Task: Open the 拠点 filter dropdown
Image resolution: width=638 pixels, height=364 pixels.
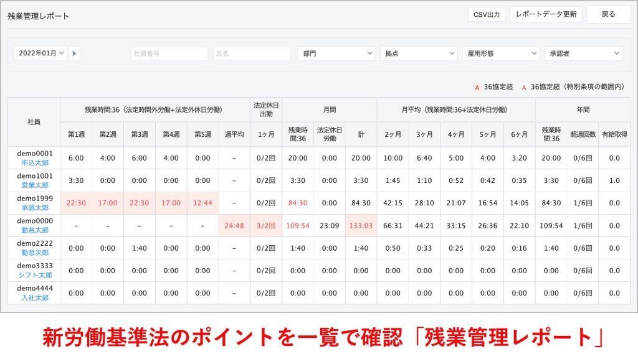Action: pyautogui.click(x=418, y=54)
